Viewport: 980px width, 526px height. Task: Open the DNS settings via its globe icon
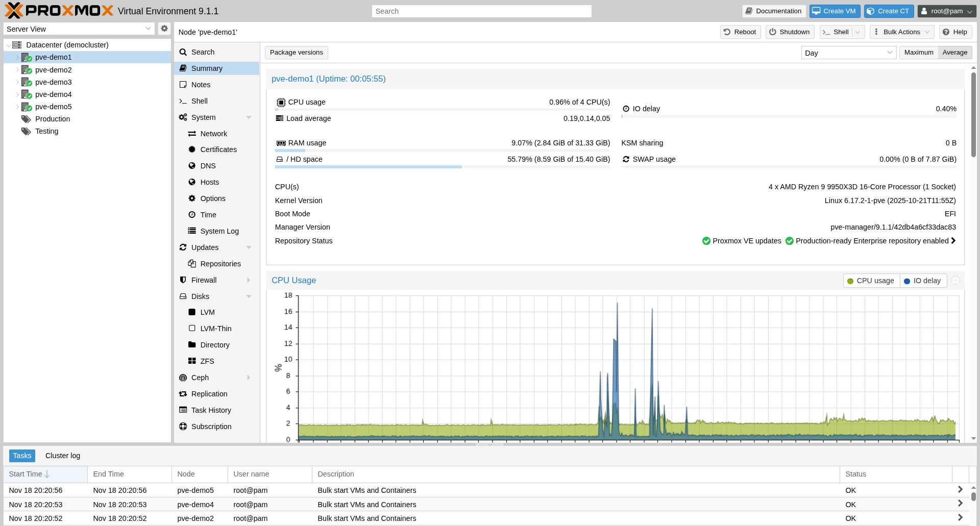click(x=191, y=166)
